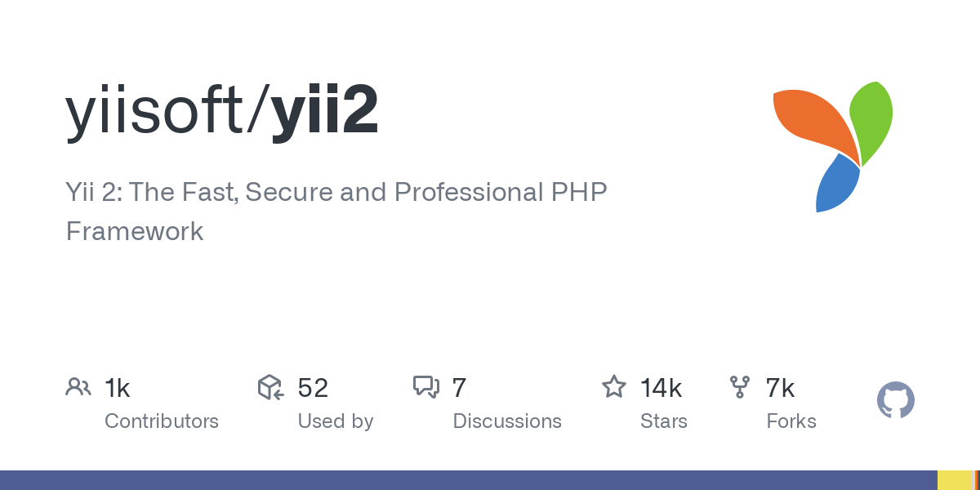Viewport: 980px width, 490px height.
Task: Open the GitHub Octocat logo
Action: pos(896,401)
